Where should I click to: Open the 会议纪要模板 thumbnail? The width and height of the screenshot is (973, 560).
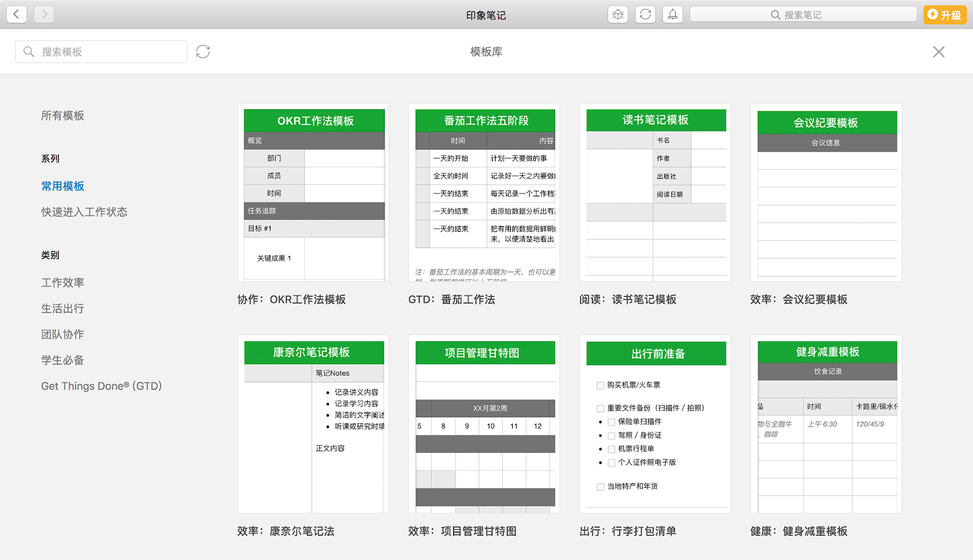pos(826,192)
